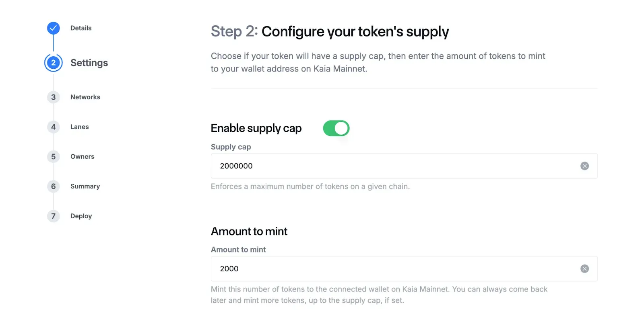Viewport: 644px width, 330px height.
Task: Select the Settings step label
Action: [x=89, y=63]
